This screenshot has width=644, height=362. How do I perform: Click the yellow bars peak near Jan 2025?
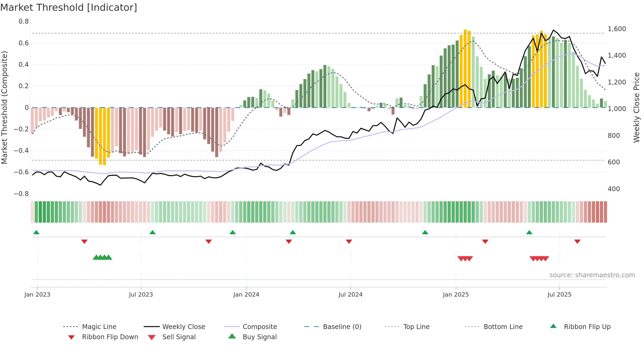pyautogui.click(x=465, y=68)
